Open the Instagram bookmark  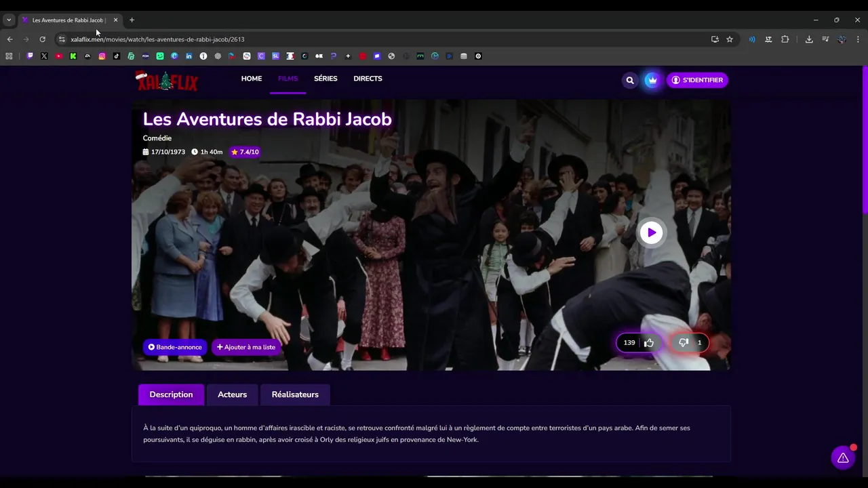coord(102,56)
